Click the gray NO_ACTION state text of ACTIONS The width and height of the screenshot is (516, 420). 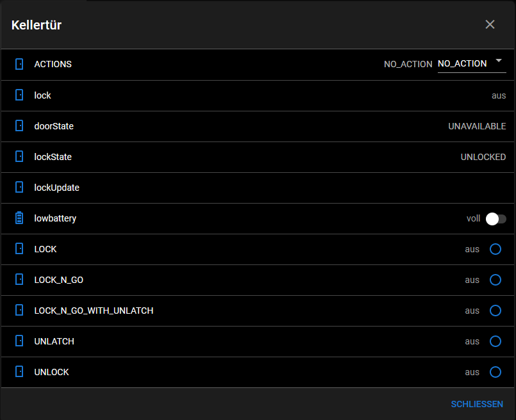408,64
